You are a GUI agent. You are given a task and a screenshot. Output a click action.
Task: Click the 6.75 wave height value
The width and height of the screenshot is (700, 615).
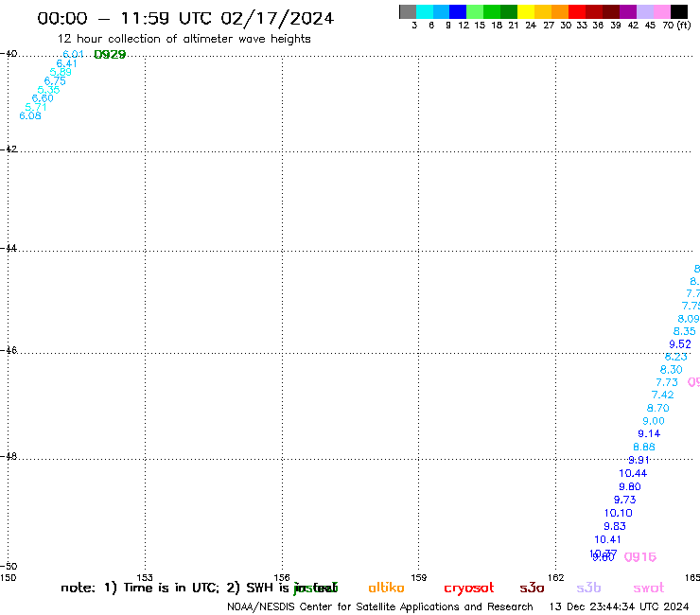(x=55, y=80)
